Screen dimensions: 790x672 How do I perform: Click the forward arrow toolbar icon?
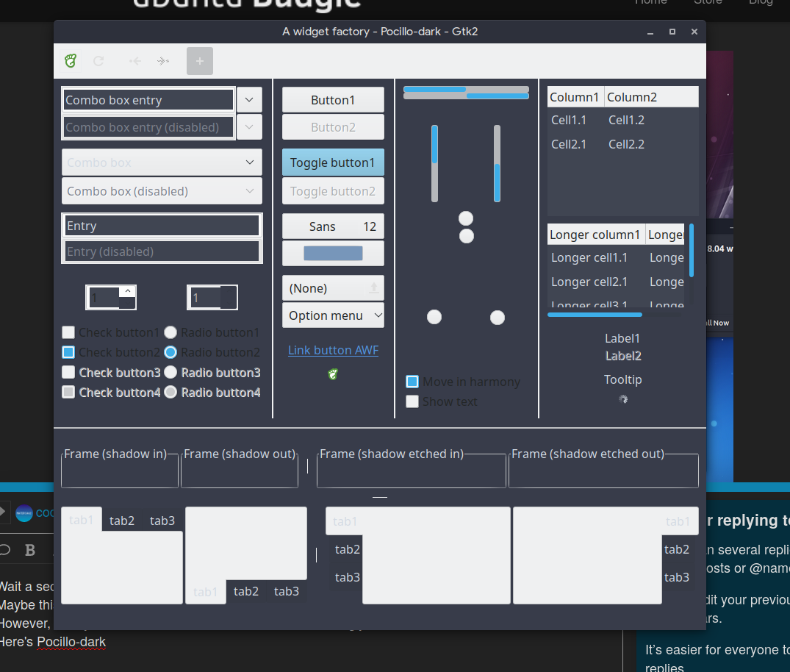tap(162, 61)
